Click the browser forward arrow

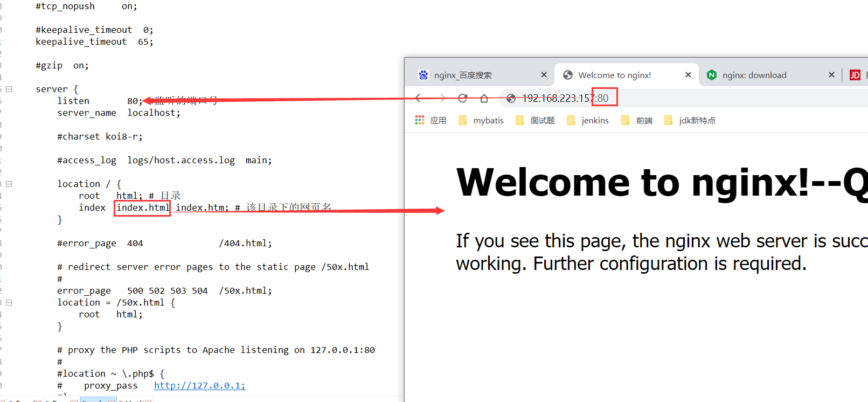point(442,98)
